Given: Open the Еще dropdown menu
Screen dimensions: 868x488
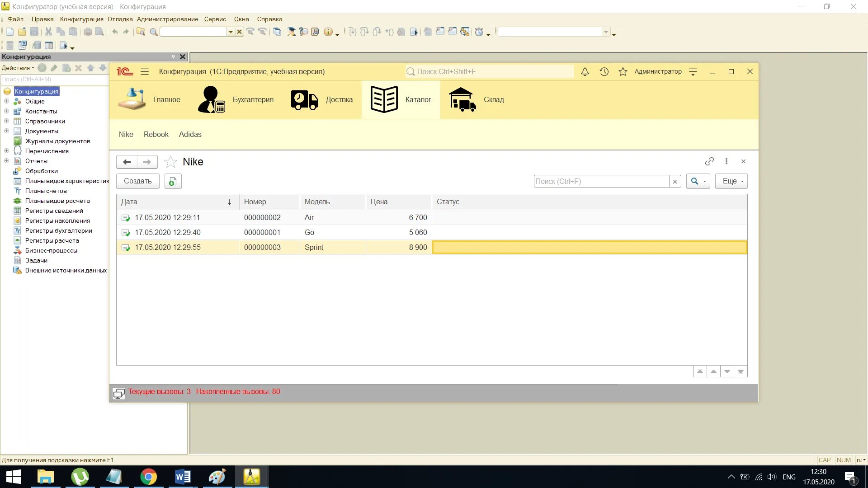Looking at the screenshot, I should (x=731, y=181).
